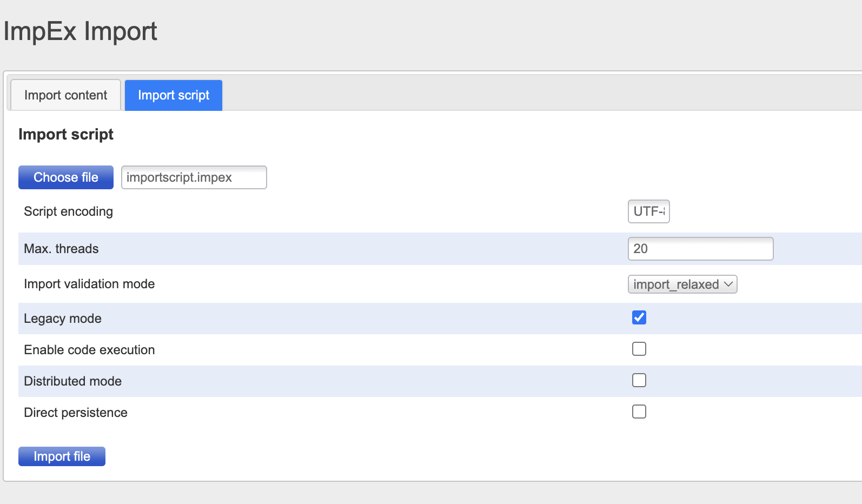Image resolution: width=862 pixels, height=504 pixels.
Task: Click the ImpEx Import page title
Action: pos(80,31)
